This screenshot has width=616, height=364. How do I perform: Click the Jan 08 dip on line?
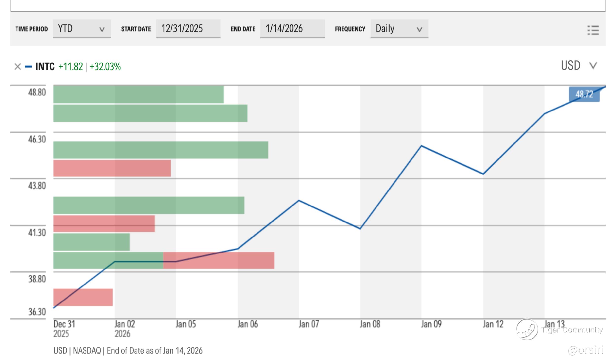(360, 229)
